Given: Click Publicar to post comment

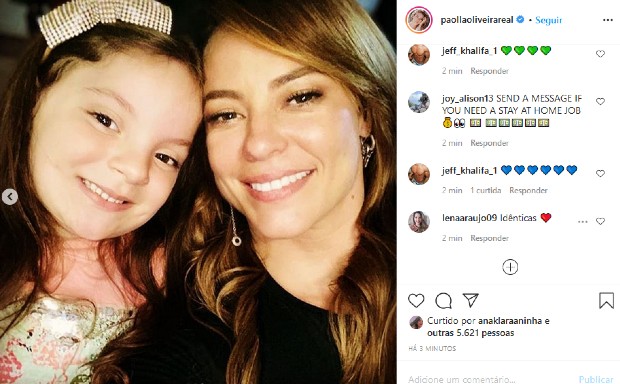Looking at the screenshot, I should coord(596,379).
